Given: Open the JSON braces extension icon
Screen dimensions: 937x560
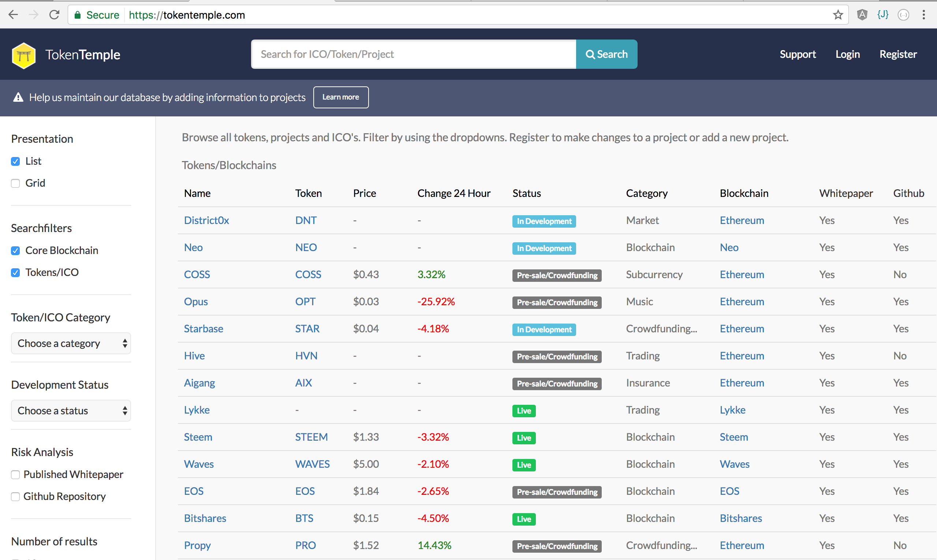Looking at the screenshot, I should pyautogui.click(x=883, y=15).
